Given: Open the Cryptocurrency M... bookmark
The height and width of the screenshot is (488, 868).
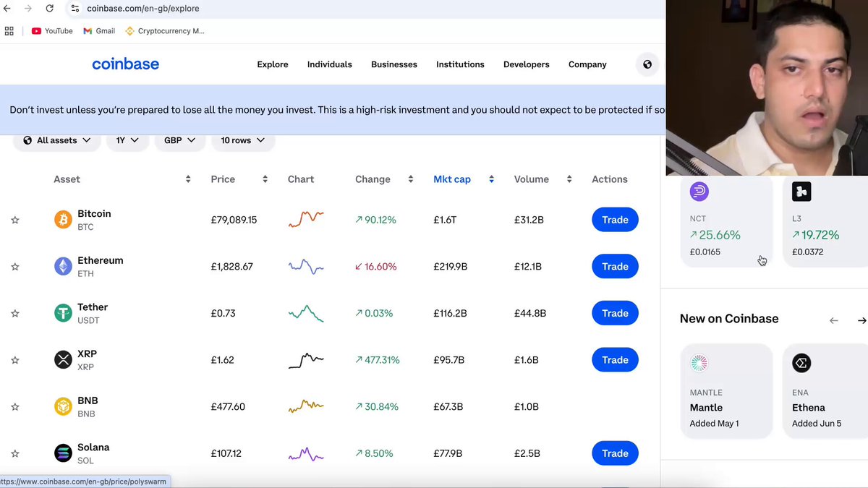Looking at the screenshot, I should tap(165, 31).
